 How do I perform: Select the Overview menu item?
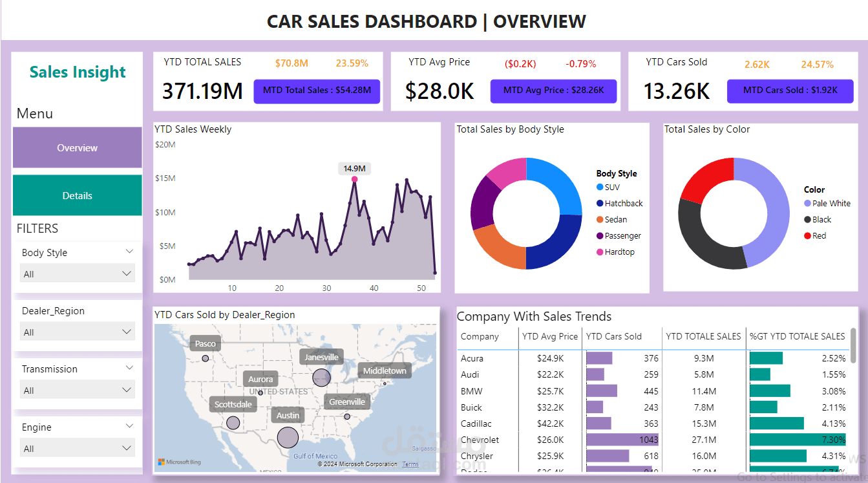click(x=77, y=147)
